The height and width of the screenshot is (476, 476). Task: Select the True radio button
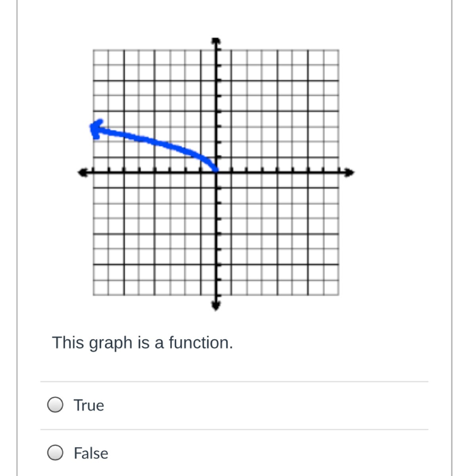tap(55, 405)
